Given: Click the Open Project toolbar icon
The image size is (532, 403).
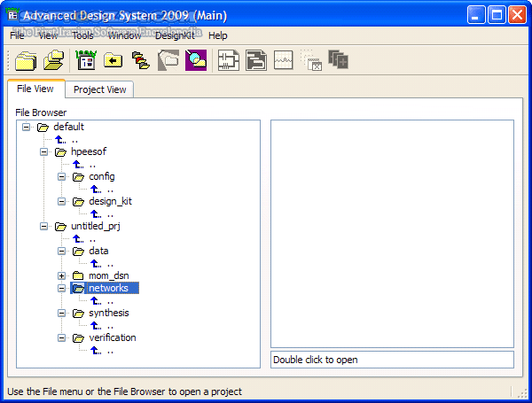Looking at the screenshot, I should 53,60.
